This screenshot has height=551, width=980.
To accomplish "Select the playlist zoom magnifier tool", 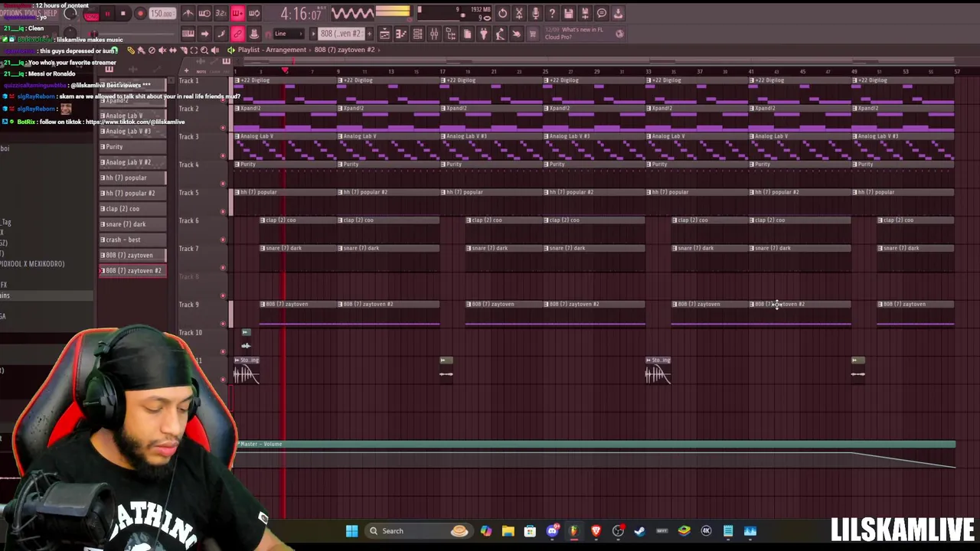I will [x=204, y=51].
